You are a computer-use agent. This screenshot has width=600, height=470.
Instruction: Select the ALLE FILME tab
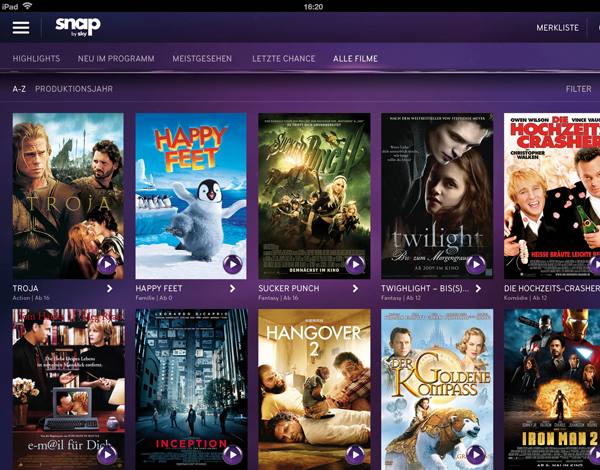tap(355, 59)
